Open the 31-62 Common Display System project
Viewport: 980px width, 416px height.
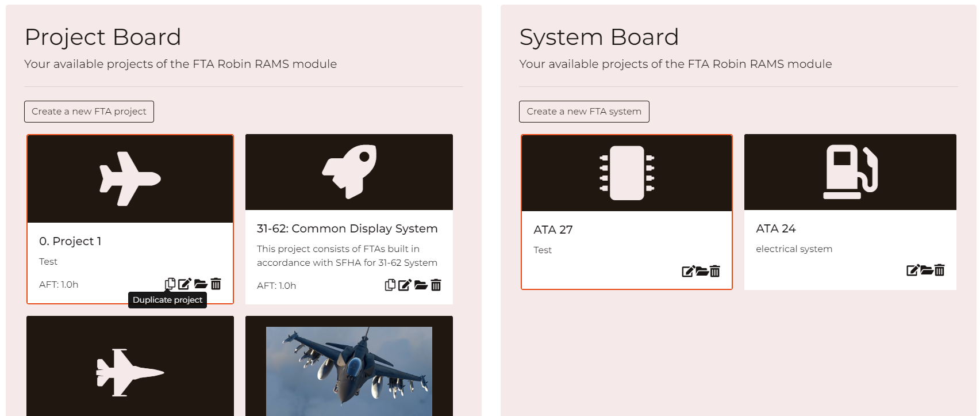click(421, 285)
